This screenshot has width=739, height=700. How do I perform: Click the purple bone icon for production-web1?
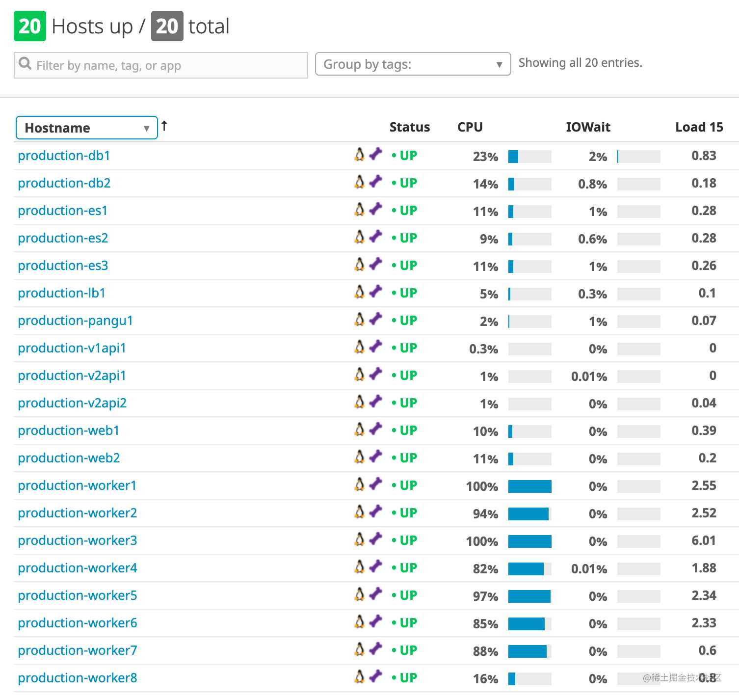coord(375,429)
